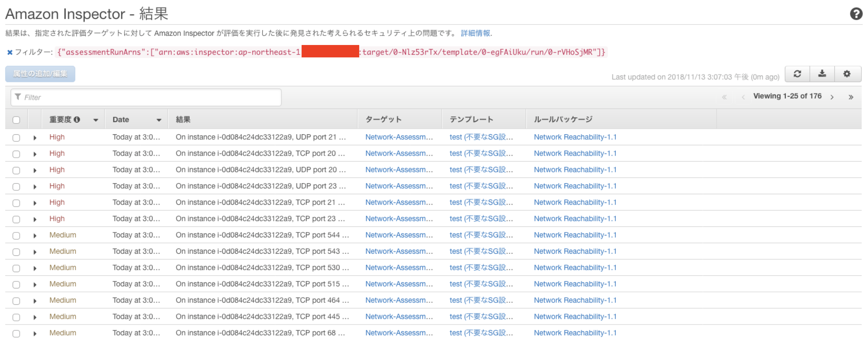Toggle the select-all checkbox in the header
Viewport: 868px width, 340px height.
pos(16,120)
